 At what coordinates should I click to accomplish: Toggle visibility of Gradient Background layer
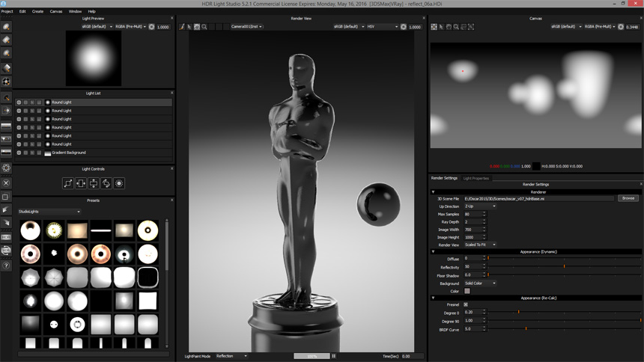click(19, 153)
